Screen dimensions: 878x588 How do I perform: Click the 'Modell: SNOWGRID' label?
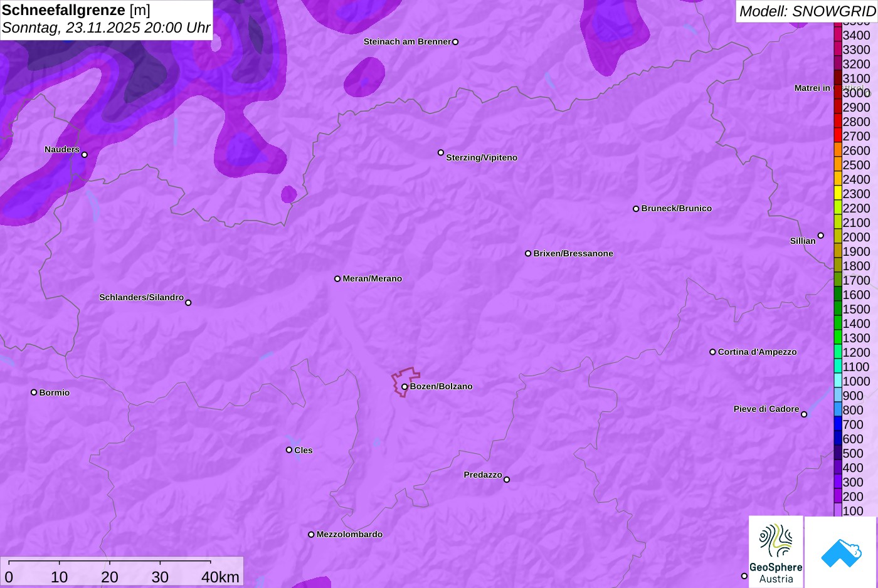(807, 11)
